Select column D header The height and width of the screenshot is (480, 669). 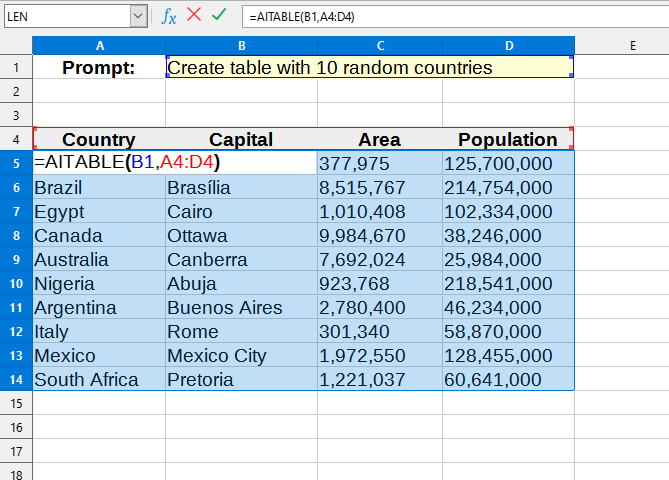coord(507,46)
